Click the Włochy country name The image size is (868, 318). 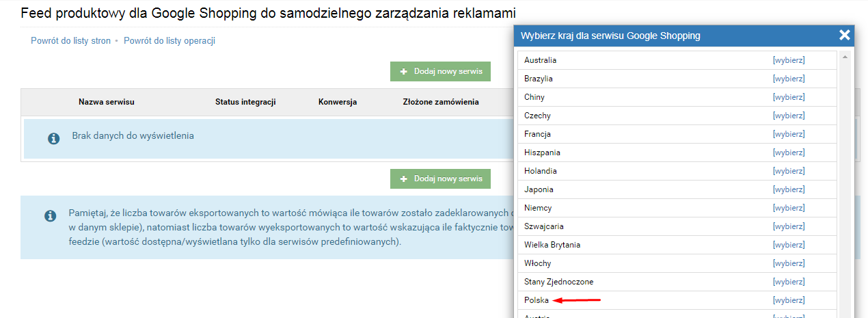click(538, 263)
